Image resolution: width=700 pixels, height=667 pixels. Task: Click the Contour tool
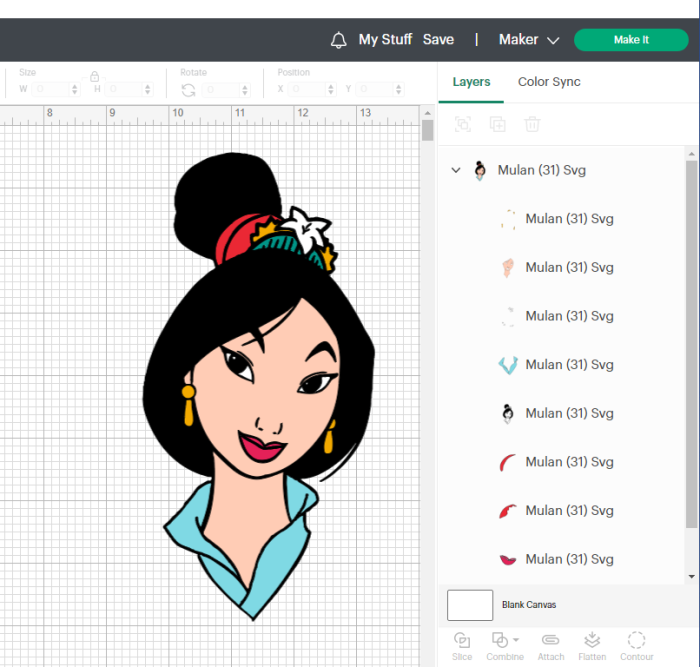(637, 646)
